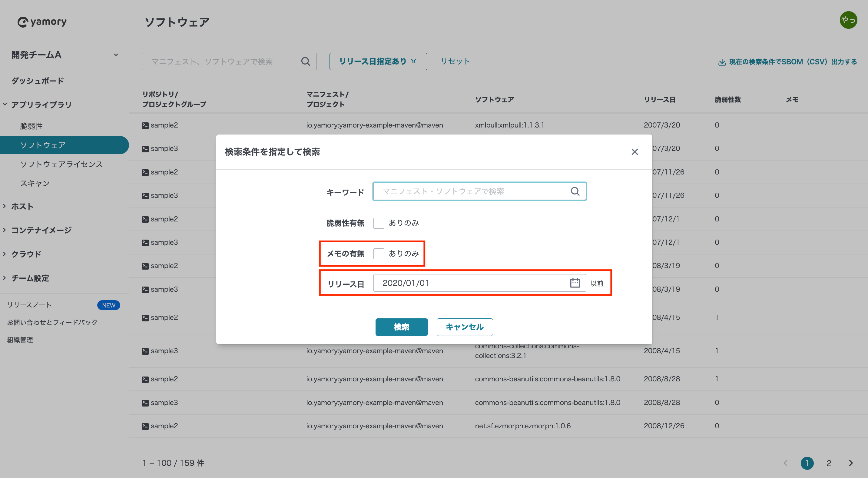The height and width of the screenshot is (478, 868).
Task: Go to results page 2
Action: (x=829, y=463)
